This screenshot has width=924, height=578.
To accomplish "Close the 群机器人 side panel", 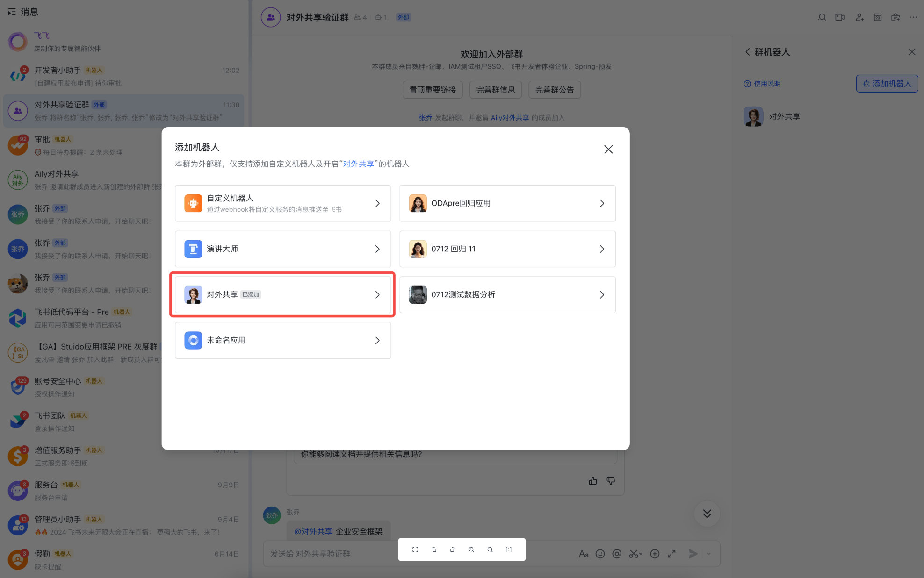I will point(911,52).
